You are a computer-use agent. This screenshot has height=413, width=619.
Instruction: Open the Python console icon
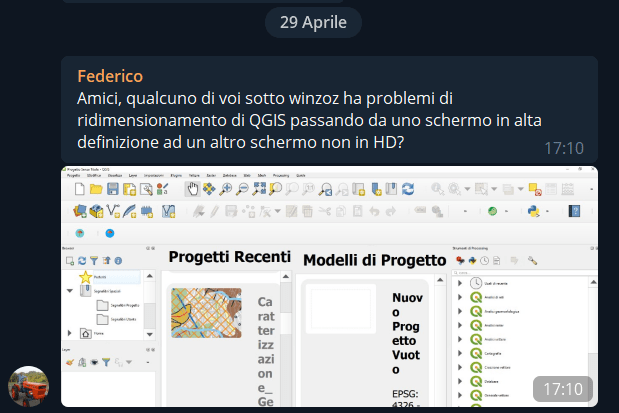point(533,211)
